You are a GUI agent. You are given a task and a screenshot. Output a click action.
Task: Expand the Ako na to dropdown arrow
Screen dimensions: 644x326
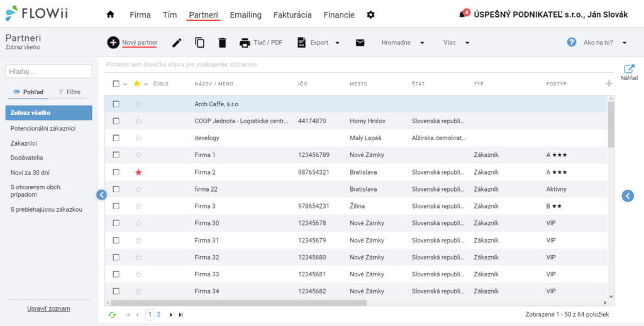coord(625,43)
